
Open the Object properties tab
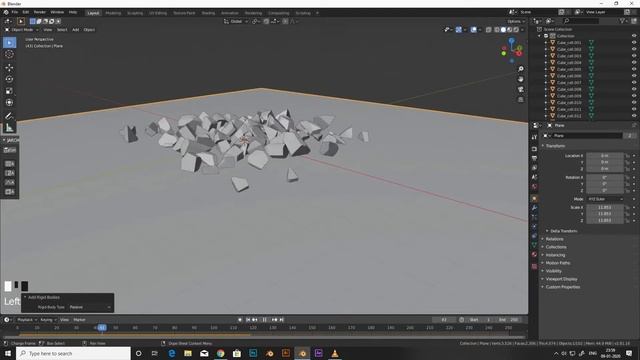click(534, 198)
